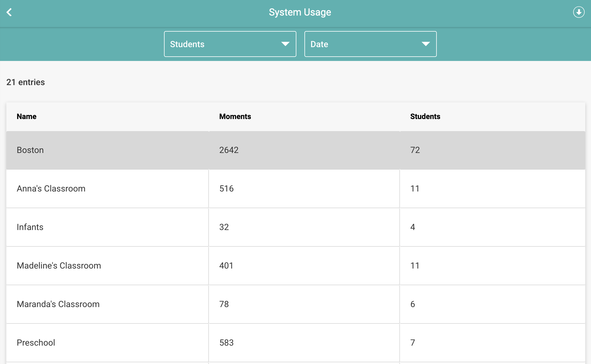Viewport: 591px width, 364px height.
Task: Sort by the Moments column header
Action: click(x=235, y=116)
